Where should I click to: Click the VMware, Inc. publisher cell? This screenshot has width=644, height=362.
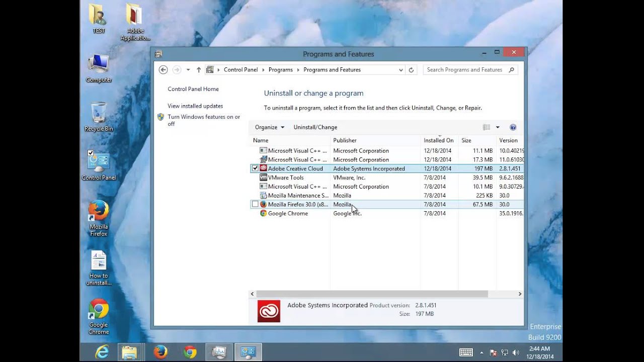[x=349, y=177]
